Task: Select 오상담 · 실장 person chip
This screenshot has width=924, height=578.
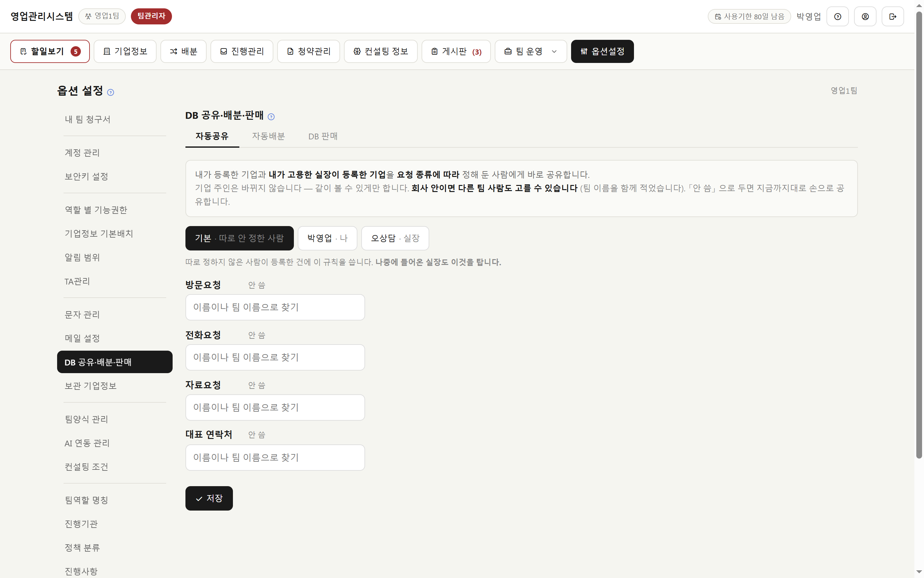Action: (395, 238)
